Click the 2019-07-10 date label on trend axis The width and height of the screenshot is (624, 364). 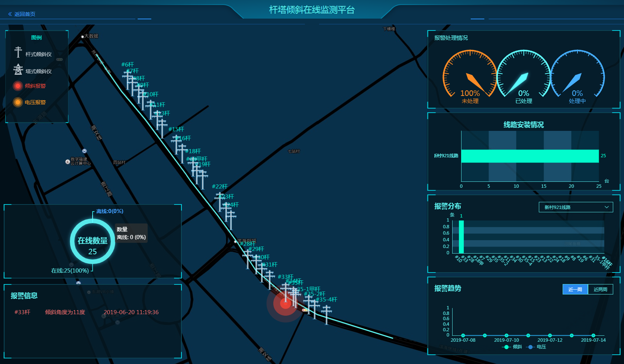tap(506, 340)
